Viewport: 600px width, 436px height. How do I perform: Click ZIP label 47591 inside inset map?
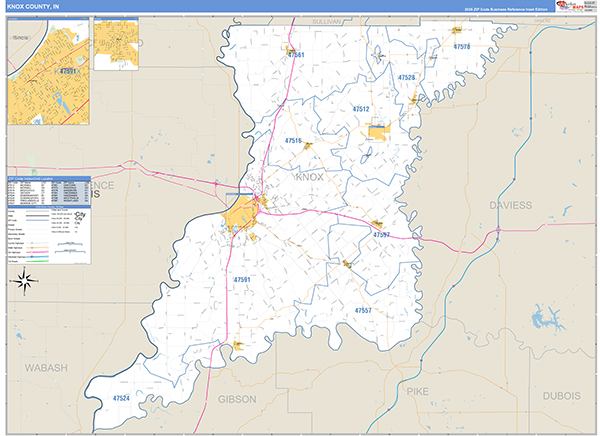(x=68, y=71)
